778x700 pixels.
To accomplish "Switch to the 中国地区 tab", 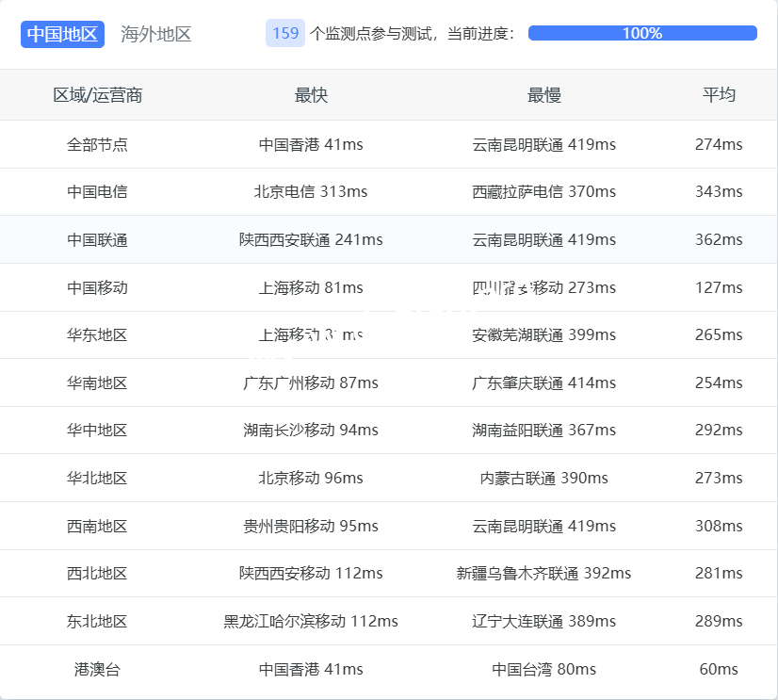I will point(62,34).
